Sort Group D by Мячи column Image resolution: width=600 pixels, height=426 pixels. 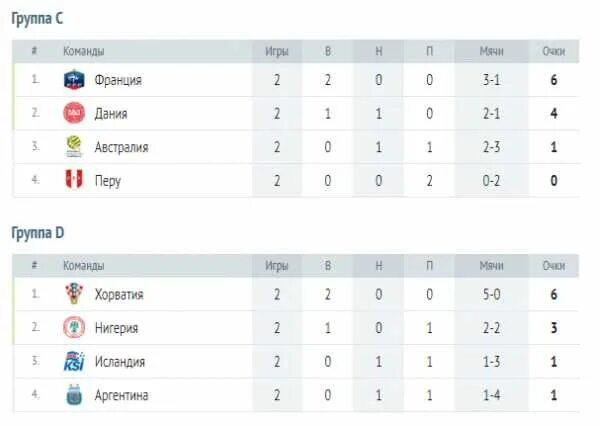[491, 265]
